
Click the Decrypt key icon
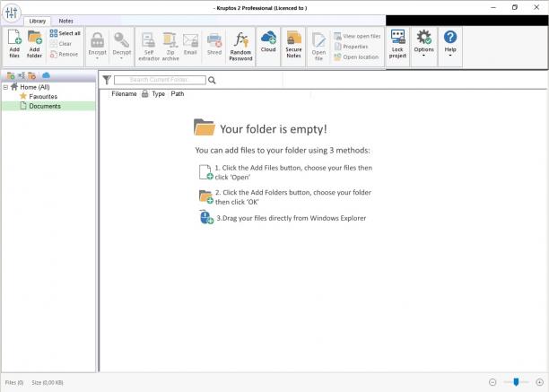point(121,40)
